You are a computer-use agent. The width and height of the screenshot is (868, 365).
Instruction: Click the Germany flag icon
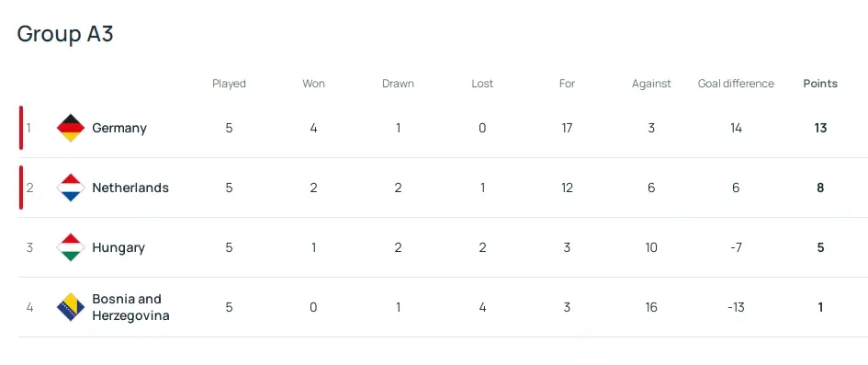point(71,128)
